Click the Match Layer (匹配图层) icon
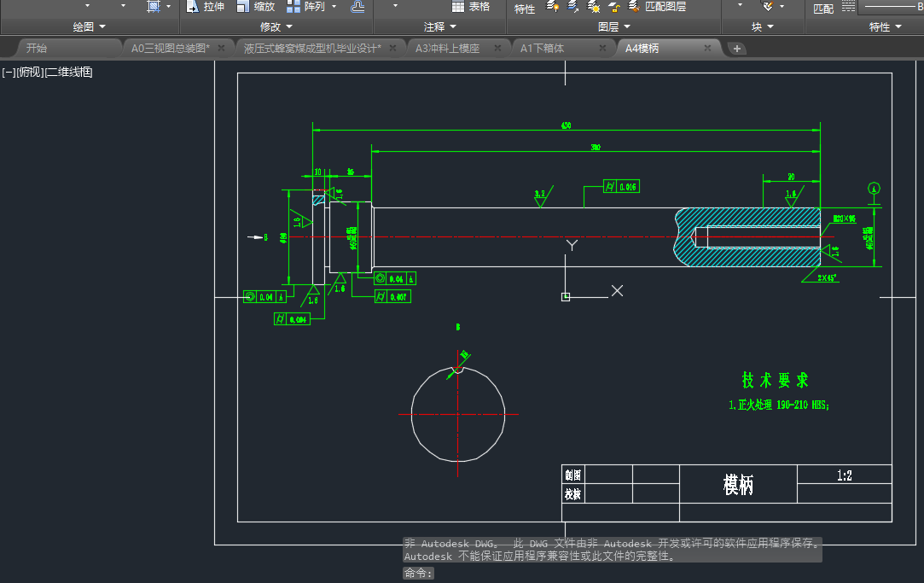 pyautogui.click(x=634, y=7)
